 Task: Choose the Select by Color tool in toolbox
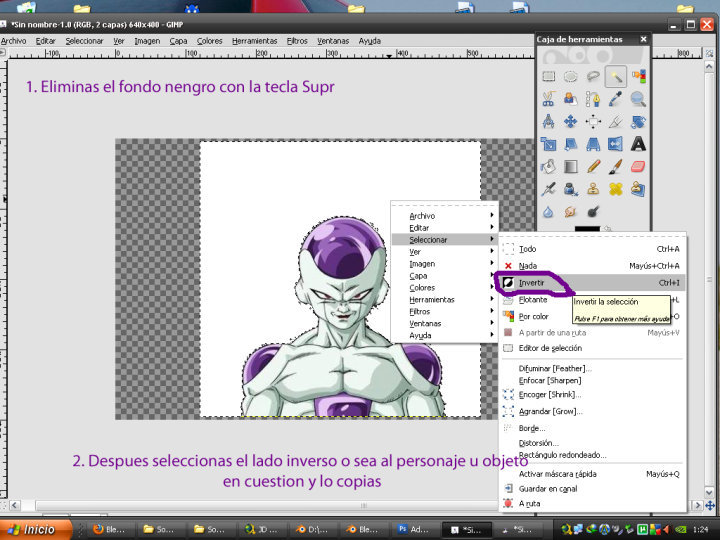(x=638, y=76)
